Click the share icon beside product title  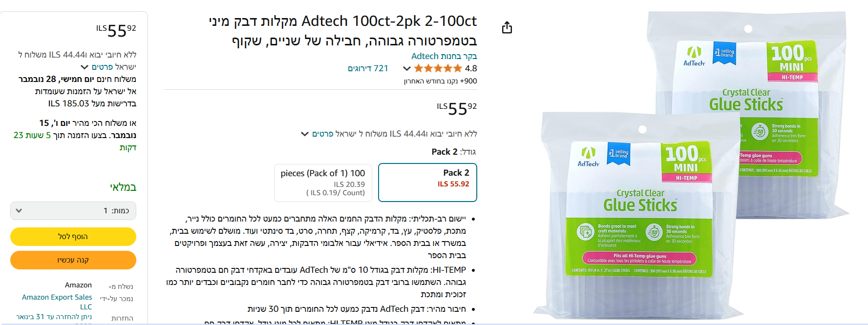[x=507, y=28]
